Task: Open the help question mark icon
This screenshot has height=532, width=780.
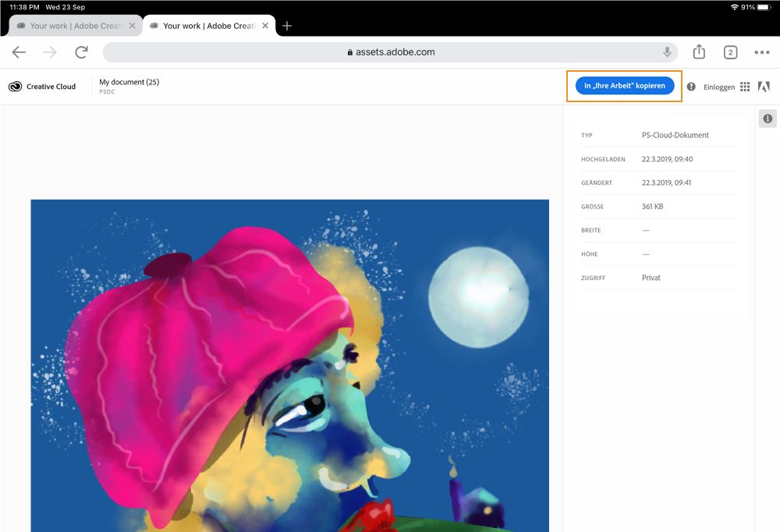Action: click(691, 87)
